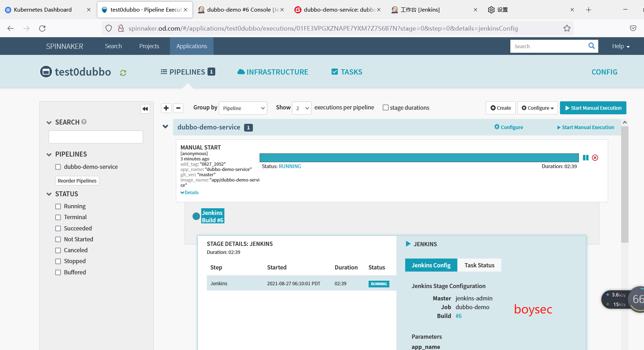644x350 pixels.
Task: Expand all groups with plus button
Action: pos(166,108)
